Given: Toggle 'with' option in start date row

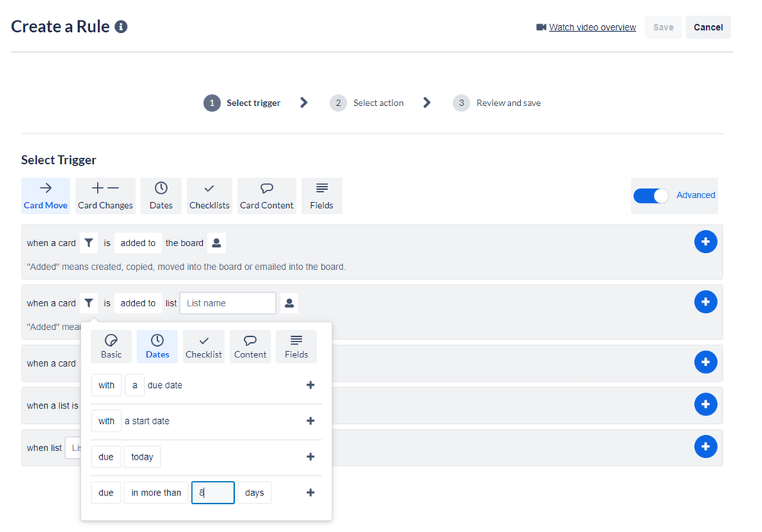Looking at the screenshot, I should coord(107,421).
